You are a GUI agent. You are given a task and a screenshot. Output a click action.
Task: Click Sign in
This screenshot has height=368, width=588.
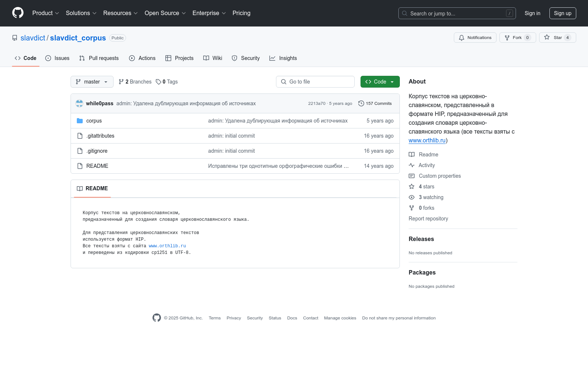533,13
